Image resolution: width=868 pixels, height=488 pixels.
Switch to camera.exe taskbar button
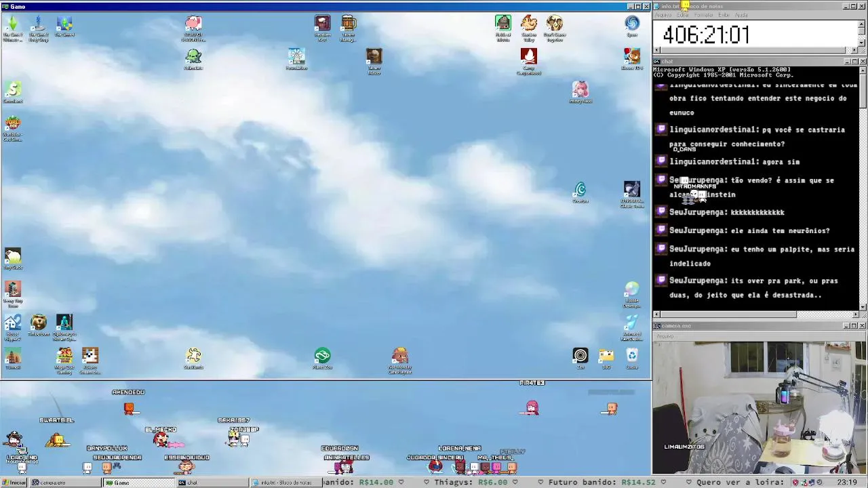(66, 483)
